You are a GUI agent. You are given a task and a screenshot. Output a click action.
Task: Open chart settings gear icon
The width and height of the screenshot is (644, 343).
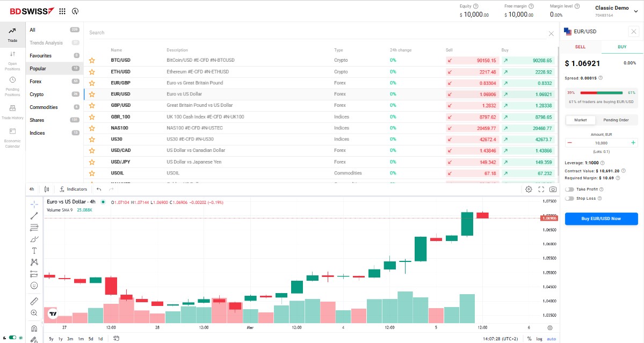[x=529, y=189]
